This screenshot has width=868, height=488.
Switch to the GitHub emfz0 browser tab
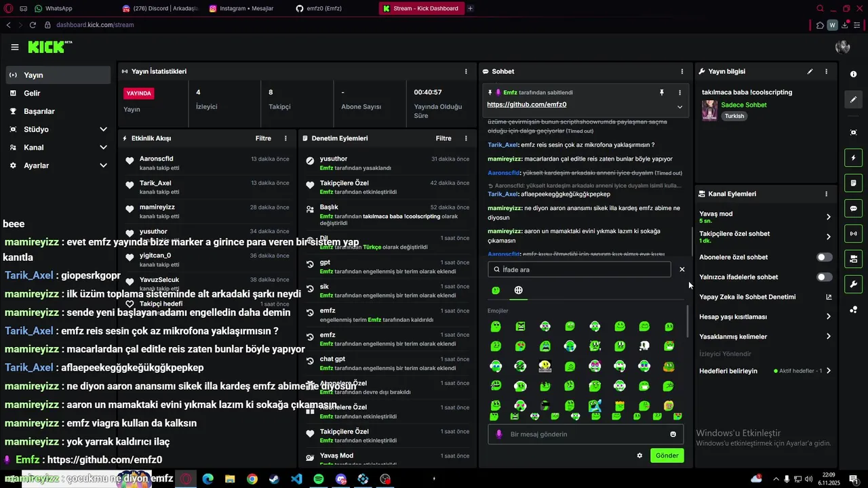point(334,8)
